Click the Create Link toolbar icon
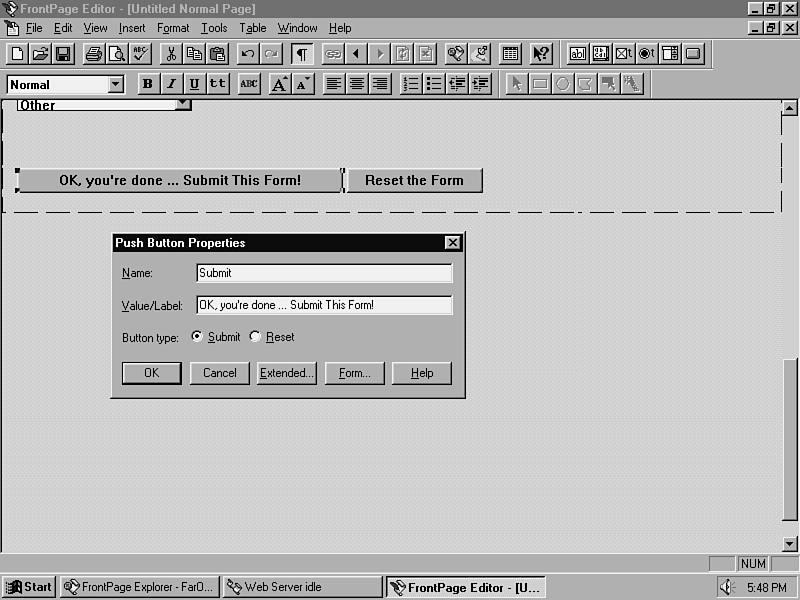The height and width of the screenshot is (600, 800). (x=333, y=54)
